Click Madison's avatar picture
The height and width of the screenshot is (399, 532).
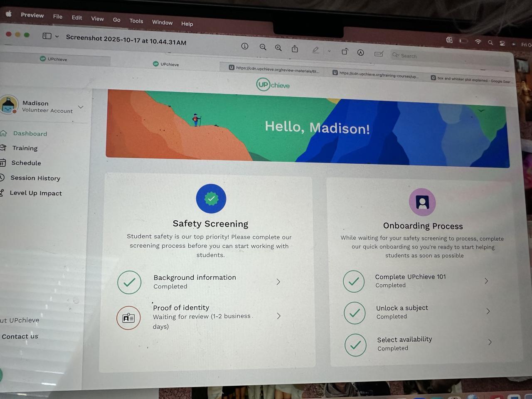click(9, 104)
